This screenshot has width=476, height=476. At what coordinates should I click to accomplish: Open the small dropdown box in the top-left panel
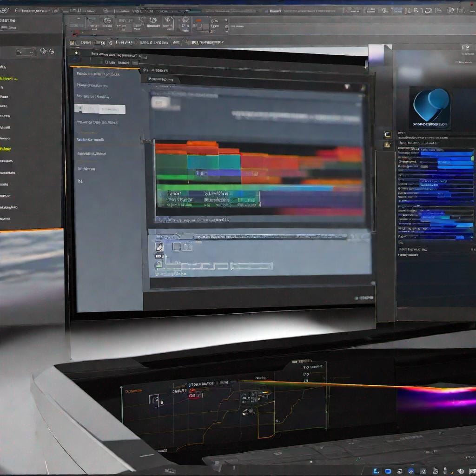[x=26, y=52]
